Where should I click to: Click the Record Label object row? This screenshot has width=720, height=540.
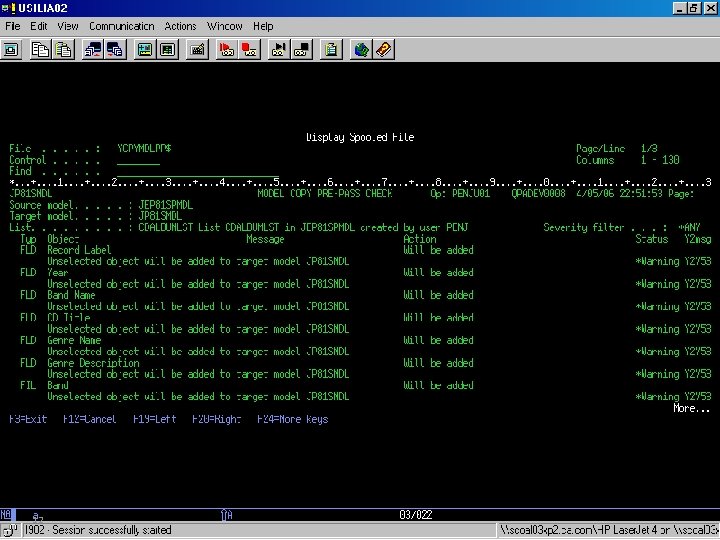click(x=79, y=250)
